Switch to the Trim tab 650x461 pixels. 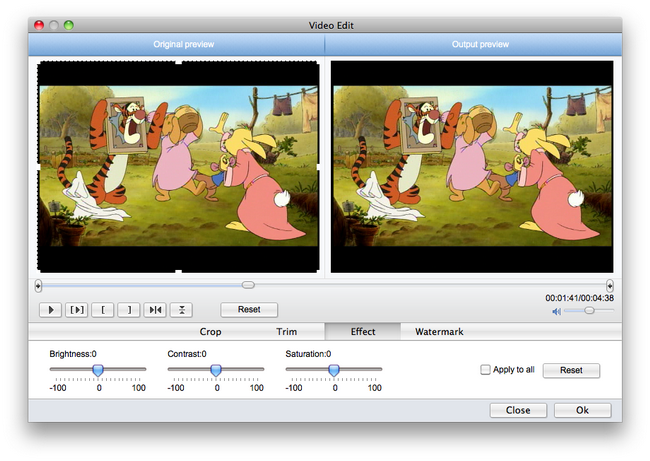point(286,332)
